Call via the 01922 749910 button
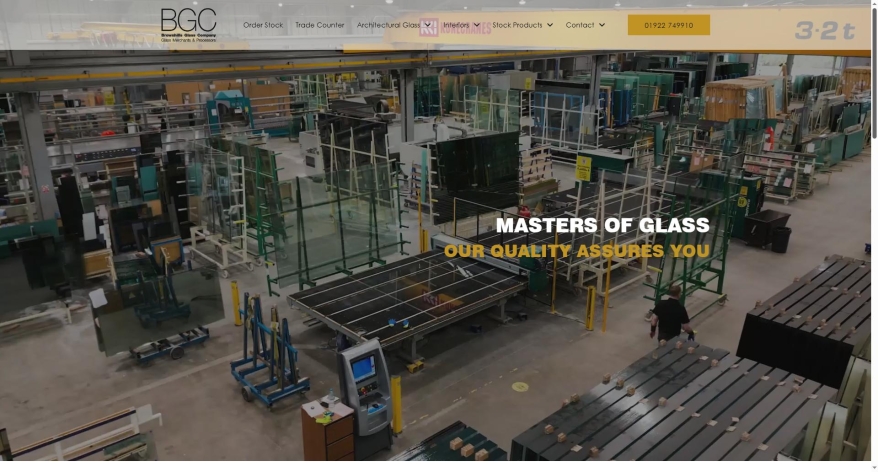The image size is (878, 472). [669, 25]
